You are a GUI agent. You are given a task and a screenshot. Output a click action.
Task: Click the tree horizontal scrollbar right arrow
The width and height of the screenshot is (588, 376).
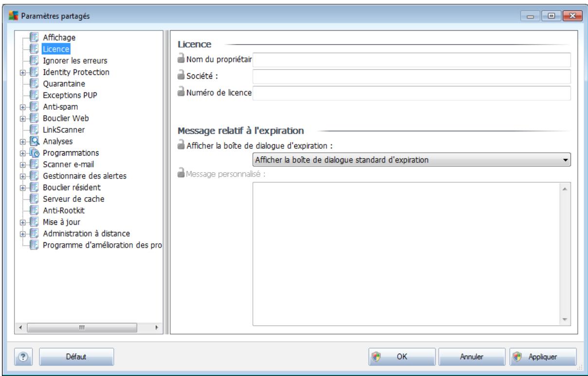pos(157,328)
